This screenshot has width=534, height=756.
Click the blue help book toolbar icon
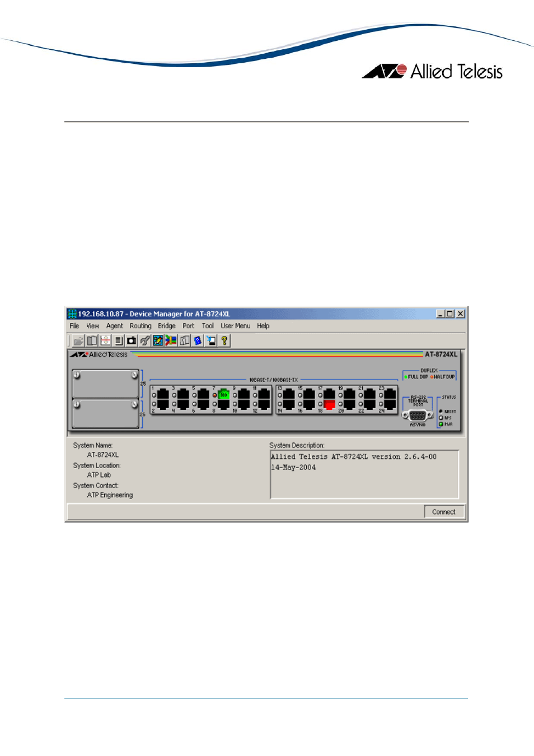click(x=198, y=340)
